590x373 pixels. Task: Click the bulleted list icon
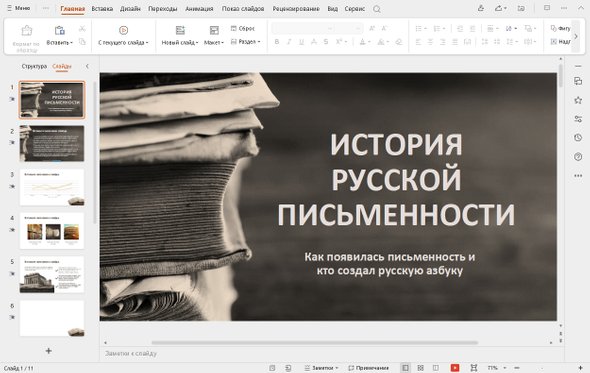point(418,29)
